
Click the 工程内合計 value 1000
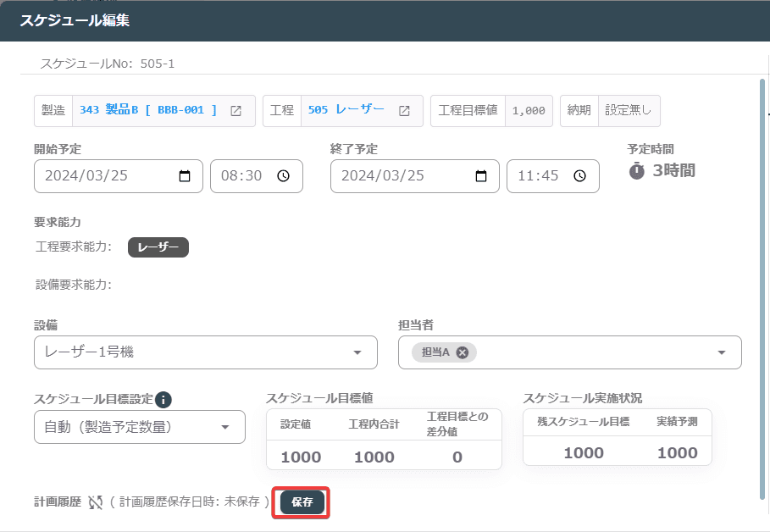pyautogui.click(x=374, y=457)
